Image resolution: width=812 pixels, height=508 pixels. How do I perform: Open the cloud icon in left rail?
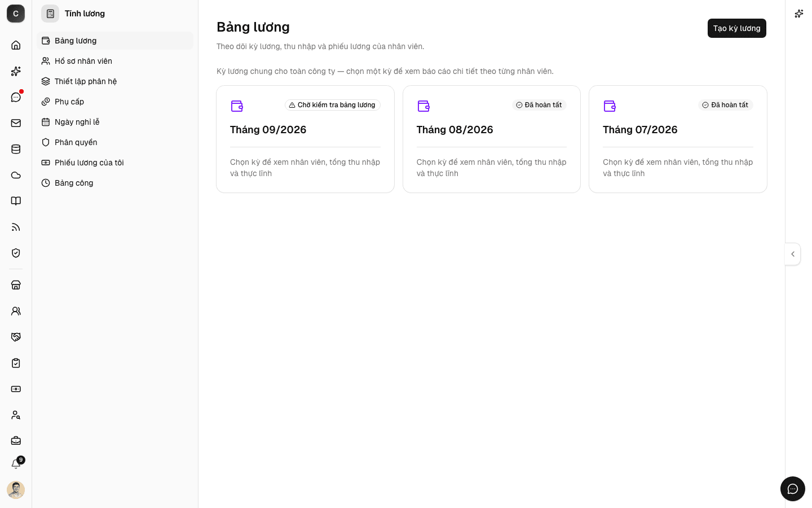(x=16, y=175)
